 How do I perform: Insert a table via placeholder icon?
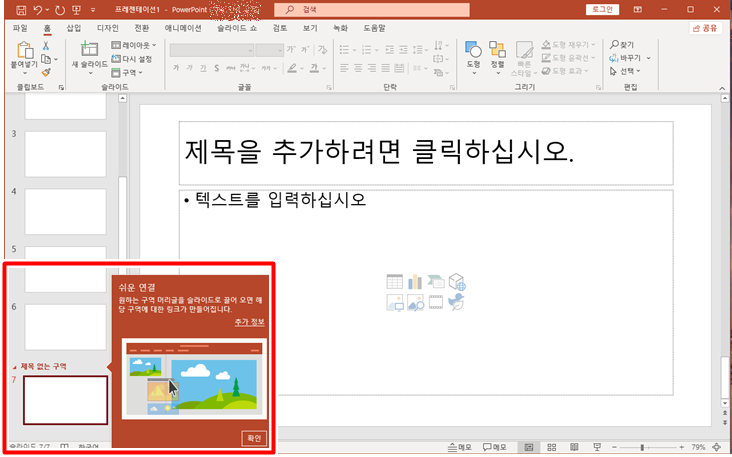394,281
